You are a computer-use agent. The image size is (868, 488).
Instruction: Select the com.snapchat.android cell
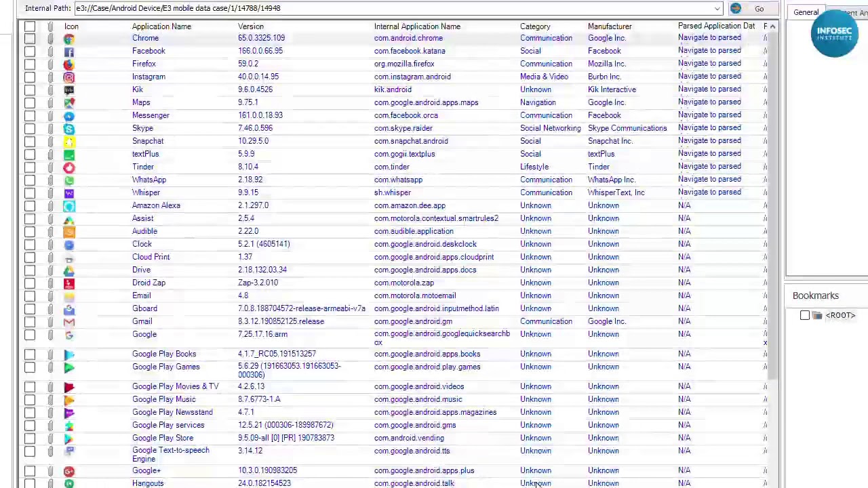point(411,141)
